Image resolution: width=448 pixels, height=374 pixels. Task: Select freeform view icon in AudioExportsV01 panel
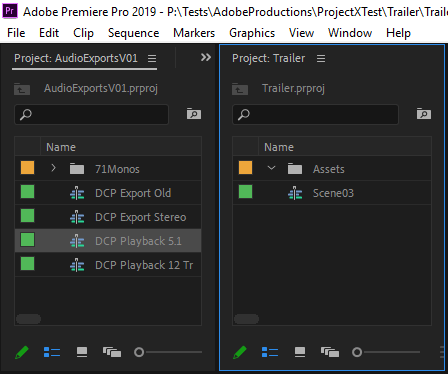point(112,352)
